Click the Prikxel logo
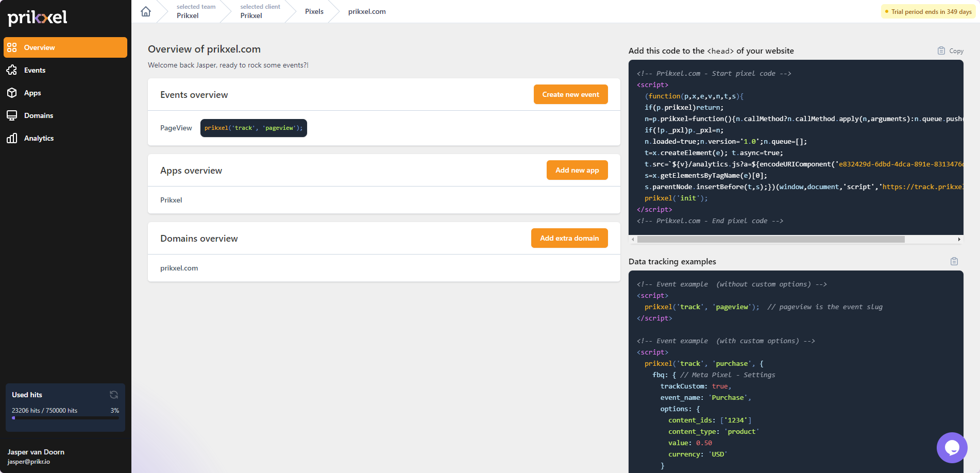The image size is (980, 473). [x=38, y=18]
